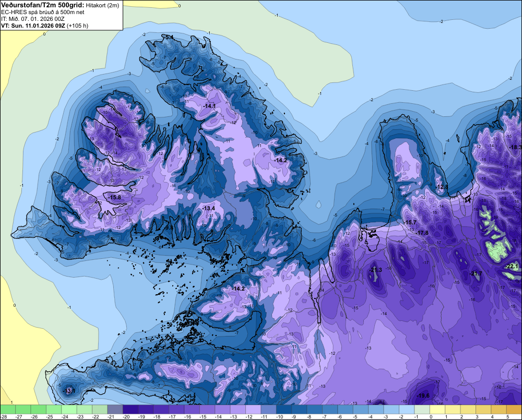The image size is (522, 420).
Task: Click the -12.8 temperature label
Action: [x=442, y=187]
